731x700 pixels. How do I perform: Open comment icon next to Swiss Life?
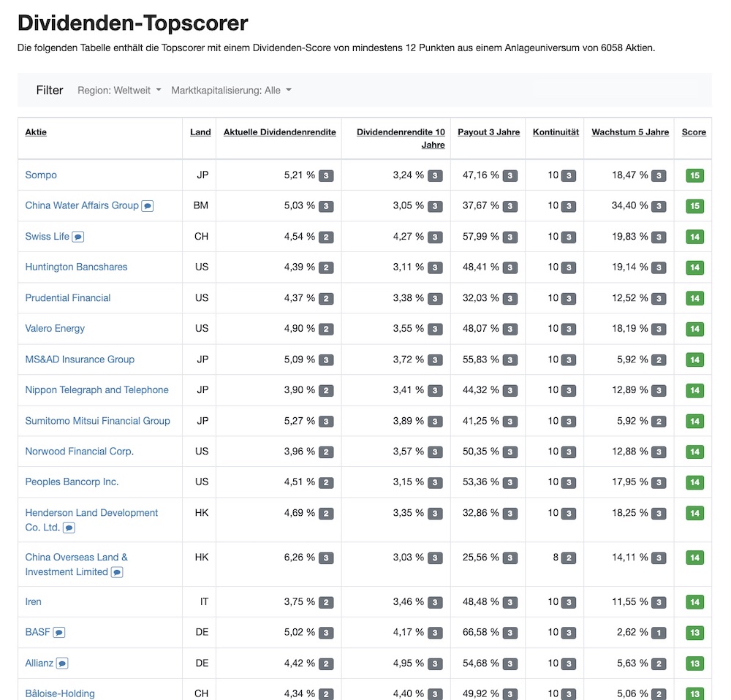78,237
